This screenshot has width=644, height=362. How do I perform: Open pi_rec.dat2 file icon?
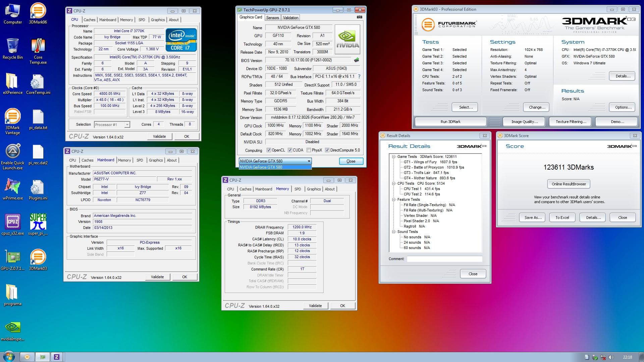tap(38, 155)
